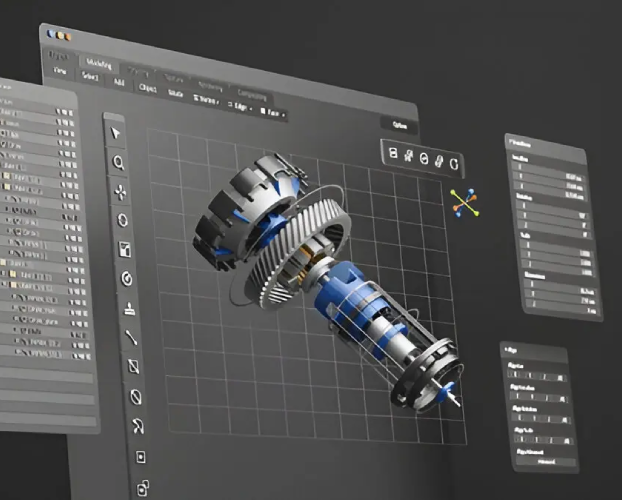This screenshot has width=622, height=500.
Task: Open the Select menu
Action: coord(90,76)
